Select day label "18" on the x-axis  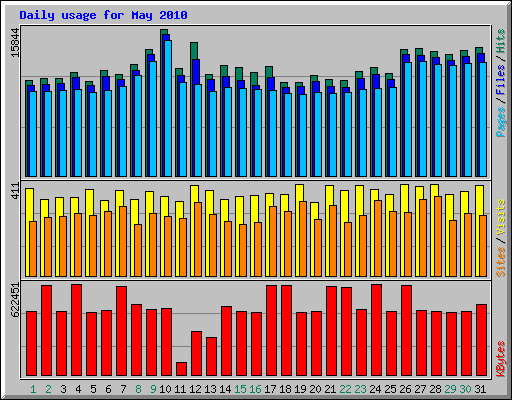coord(285,389)
